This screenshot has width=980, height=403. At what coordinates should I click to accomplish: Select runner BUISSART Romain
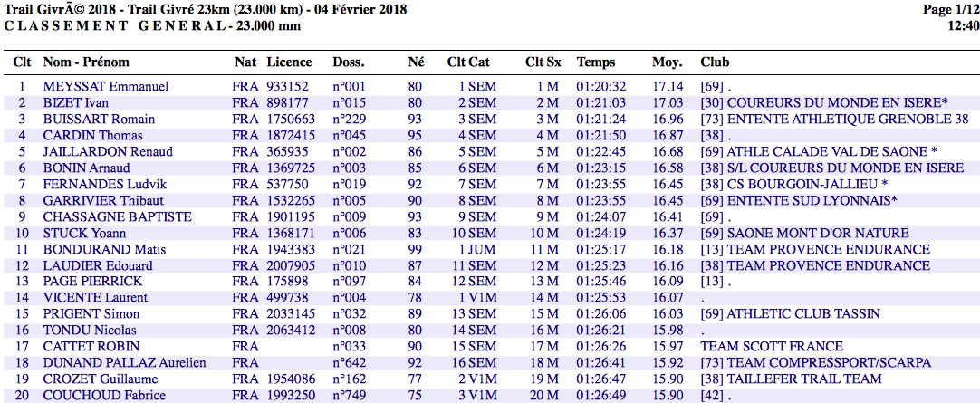tap(99, 120)
